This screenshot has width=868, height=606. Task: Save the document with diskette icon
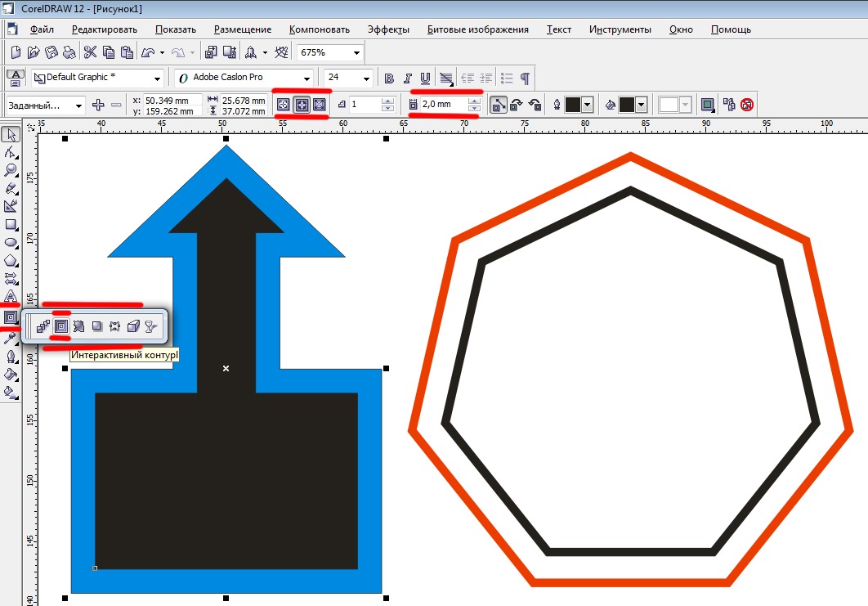(51, 52)
